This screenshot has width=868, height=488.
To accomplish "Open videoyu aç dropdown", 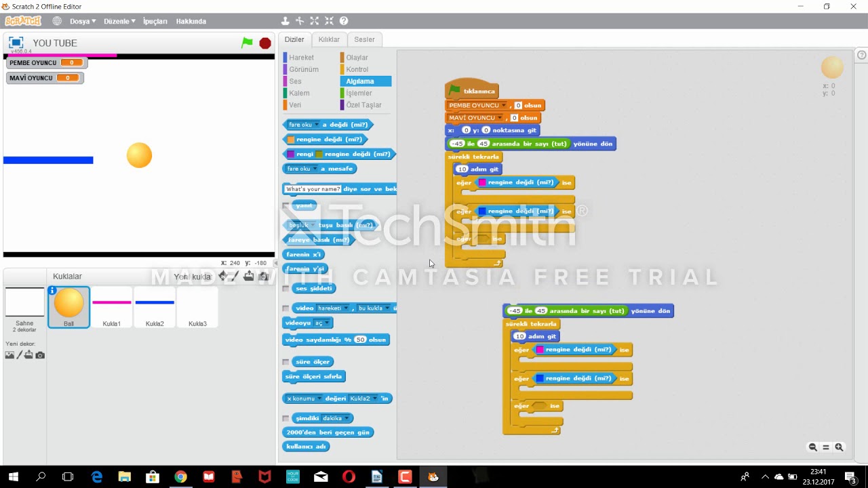I will pos(323,323).
